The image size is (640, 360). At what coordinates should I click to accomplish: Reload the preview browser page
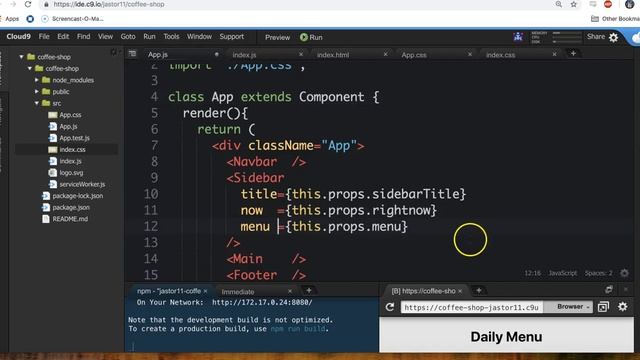tap(390, 307)
